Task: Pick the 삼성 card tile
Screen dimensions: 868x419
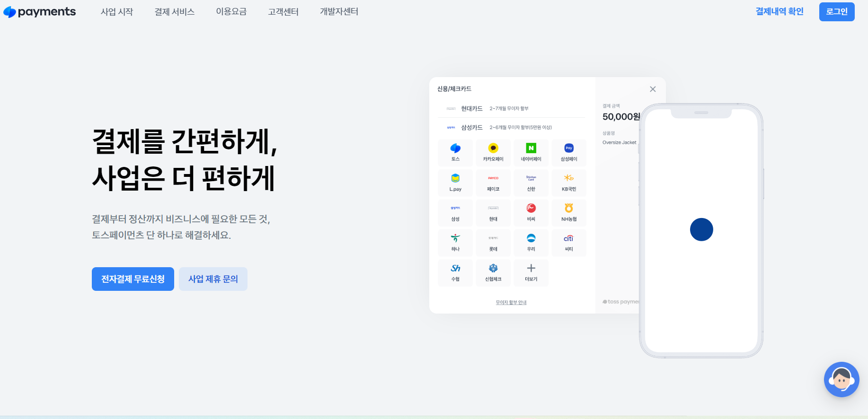Action: (x=455, y=213)
